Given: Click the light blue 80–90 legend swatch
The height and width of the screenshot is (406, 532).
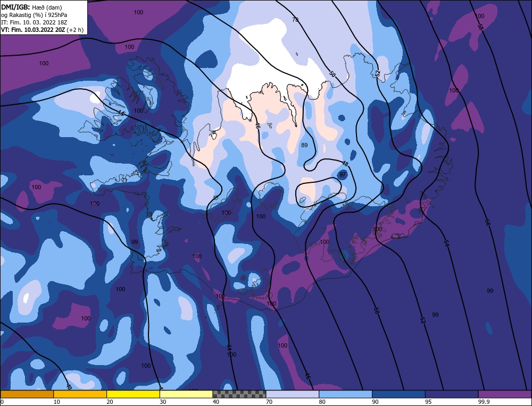Looking at the screenshot, I should (x=345, y=394).
